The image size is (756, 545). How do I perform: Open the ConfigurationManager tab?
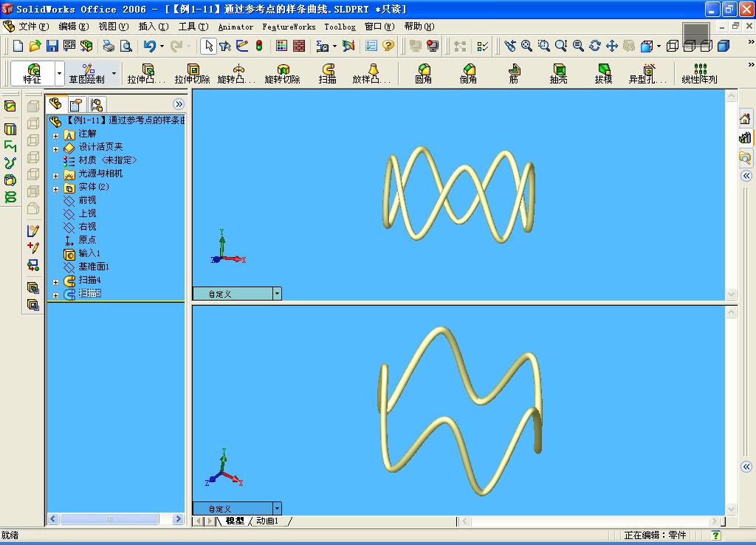point(97,104)
